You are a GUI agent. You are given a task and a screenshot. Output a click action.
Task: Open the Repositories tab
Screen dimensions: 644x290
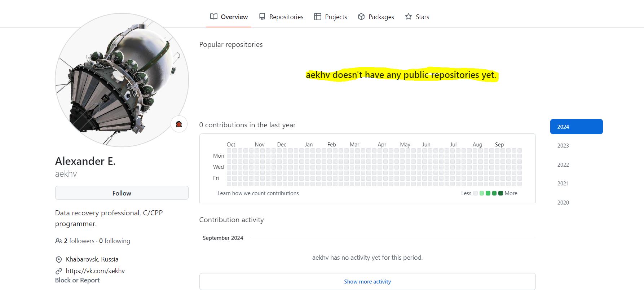click(286, 17)
